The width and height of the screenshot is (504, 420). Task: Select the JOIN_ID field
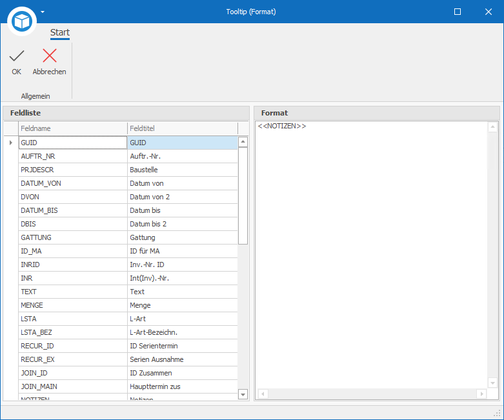point(73,373)
